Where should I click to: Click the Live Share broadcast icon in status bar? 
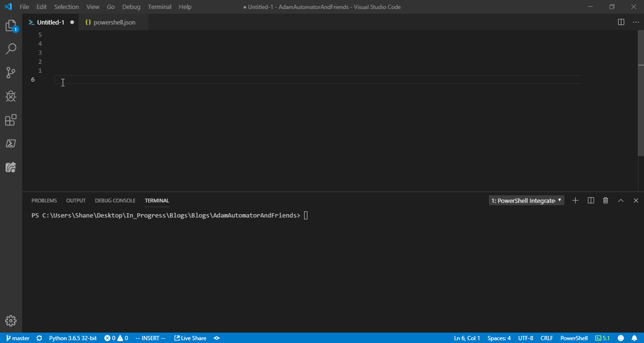[216, 338]
